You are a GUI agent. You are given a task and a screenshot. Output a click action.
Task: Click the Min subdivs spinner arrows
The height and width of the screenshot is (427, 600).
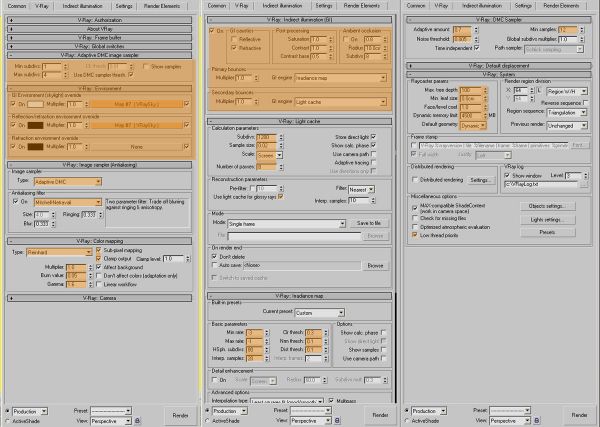tap(65, 67)
